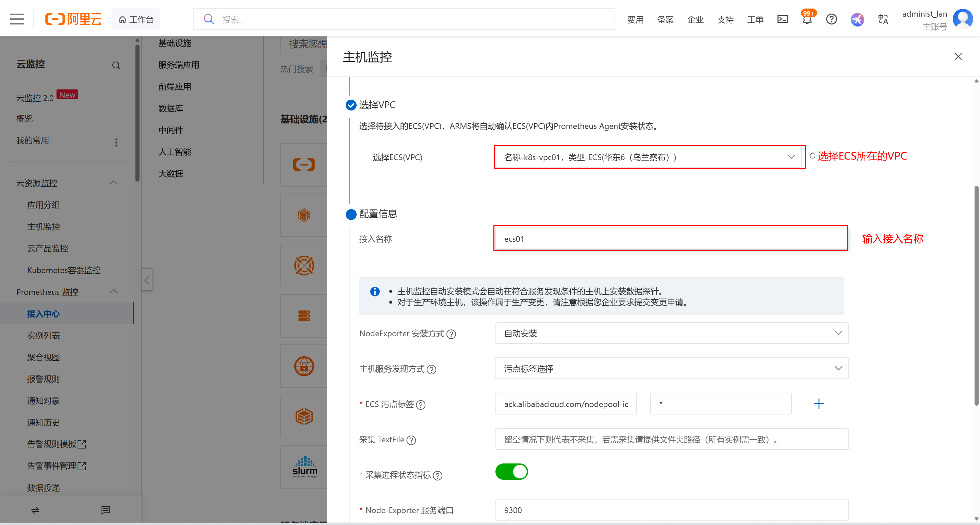
Task: Click the swap icon at sidebar bottom
Action: point(35,510)
